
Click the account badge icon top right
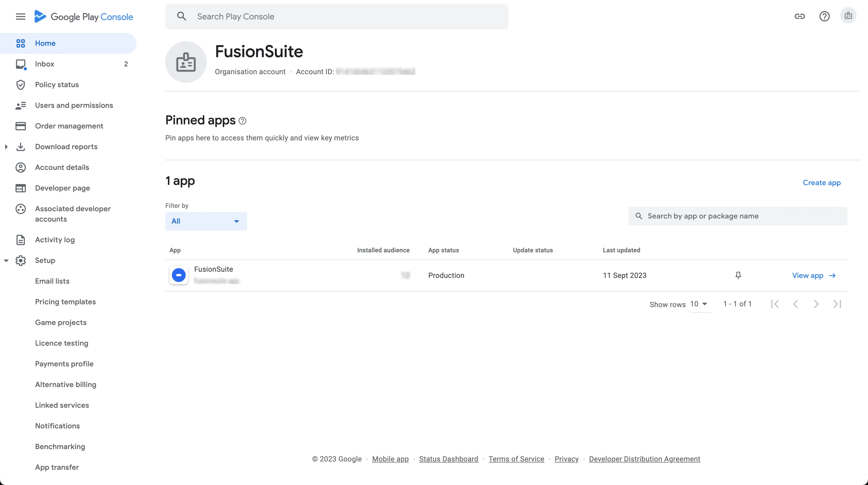[x=848, y=16]
